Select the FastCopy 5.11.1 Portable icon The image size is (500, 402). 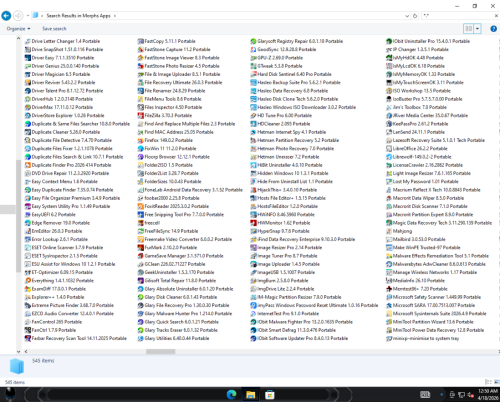pos(141,41)
